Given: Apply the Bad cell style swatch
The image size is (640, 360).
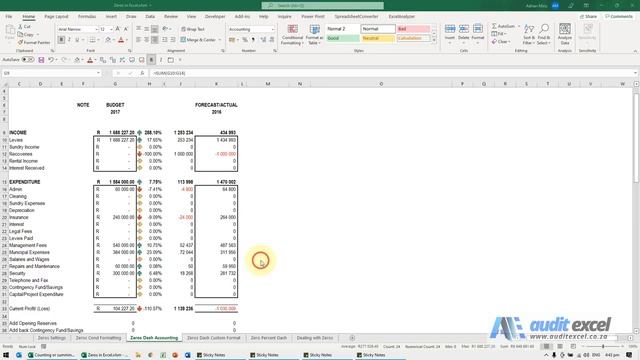Looking at the screenshot, I should tap(413, 29).
